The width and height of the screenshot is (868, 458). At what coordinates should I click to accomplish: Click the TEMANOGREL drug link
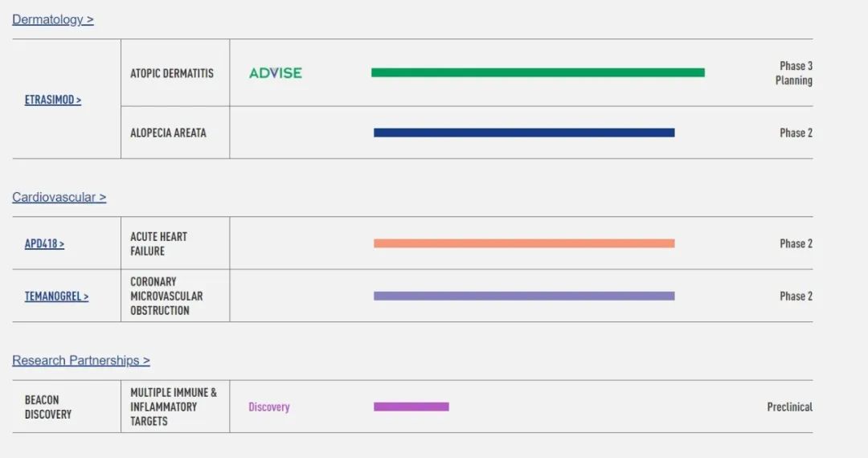pyautogui.click(x=56, y=296)
